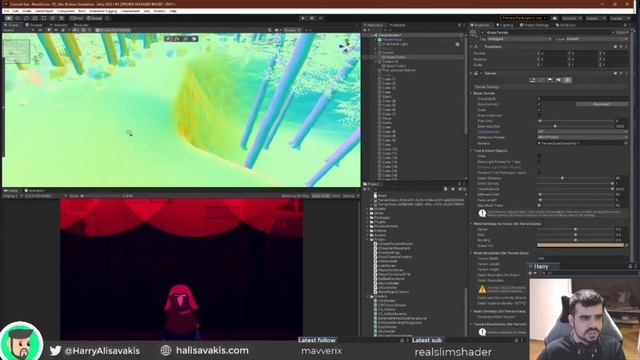Toggle the Basic Terrain Draw checkbox
This screenshot has width=640, height=360.
coord(539,110)
